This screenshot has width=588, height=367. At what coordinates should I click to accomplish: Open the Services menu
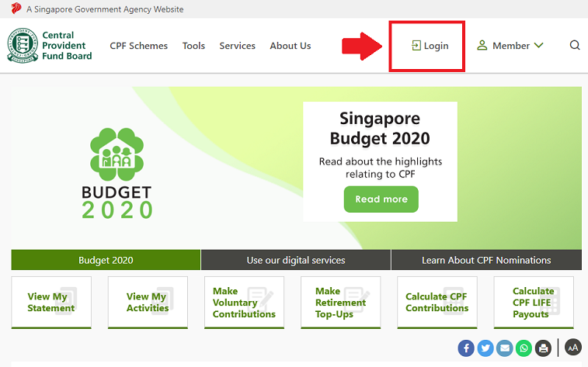click(x=237, y=46)
